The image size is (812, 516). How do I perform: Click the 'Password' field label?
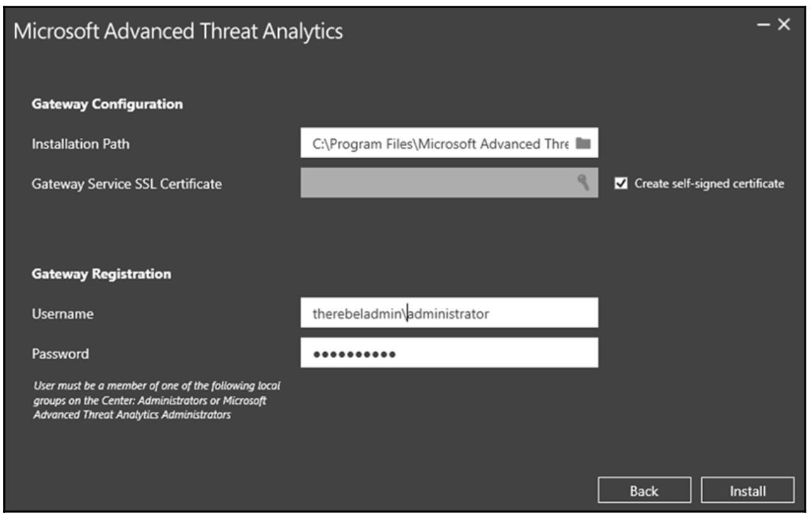point(60,353)
